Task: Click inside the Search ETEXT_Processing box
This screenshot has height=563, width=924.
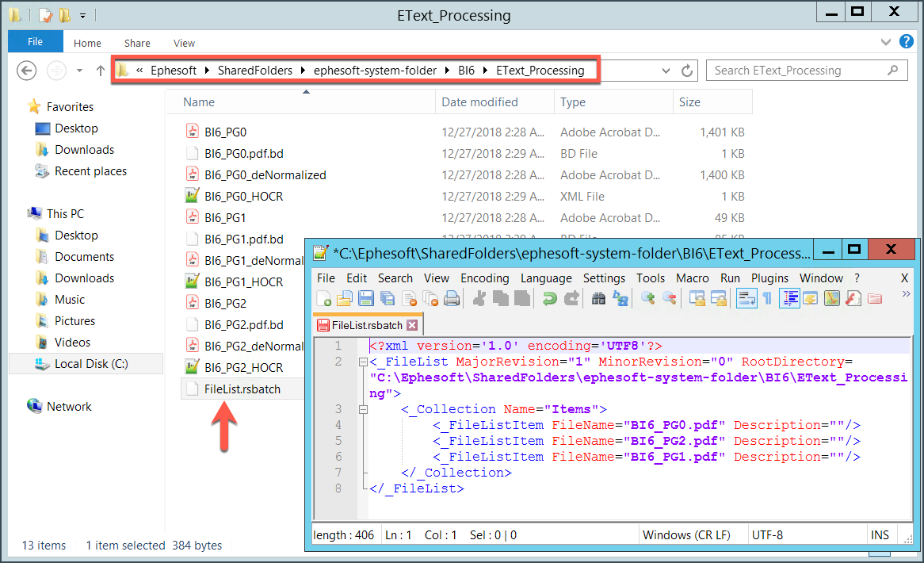Action: (806, 71)
